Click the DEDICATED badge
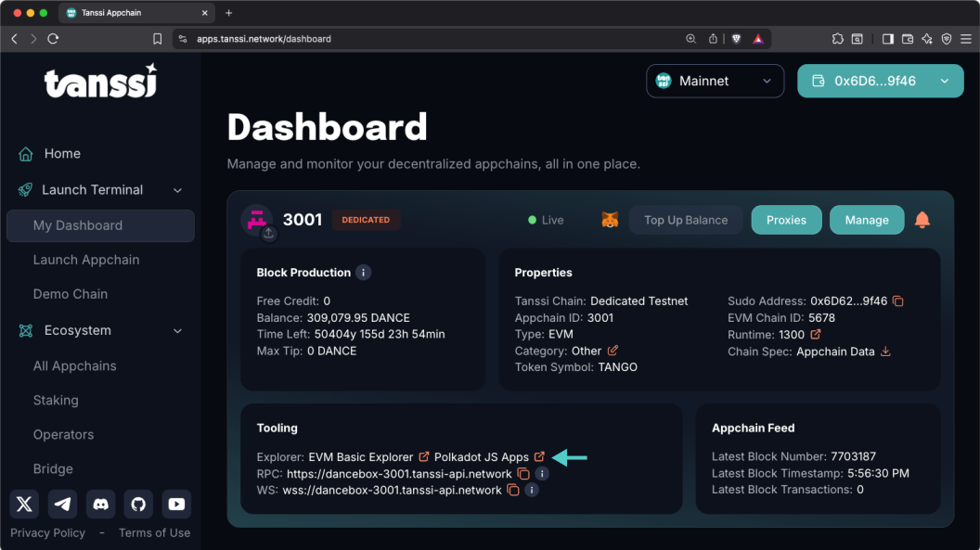980x550 pixels. (x=366, y=220)
